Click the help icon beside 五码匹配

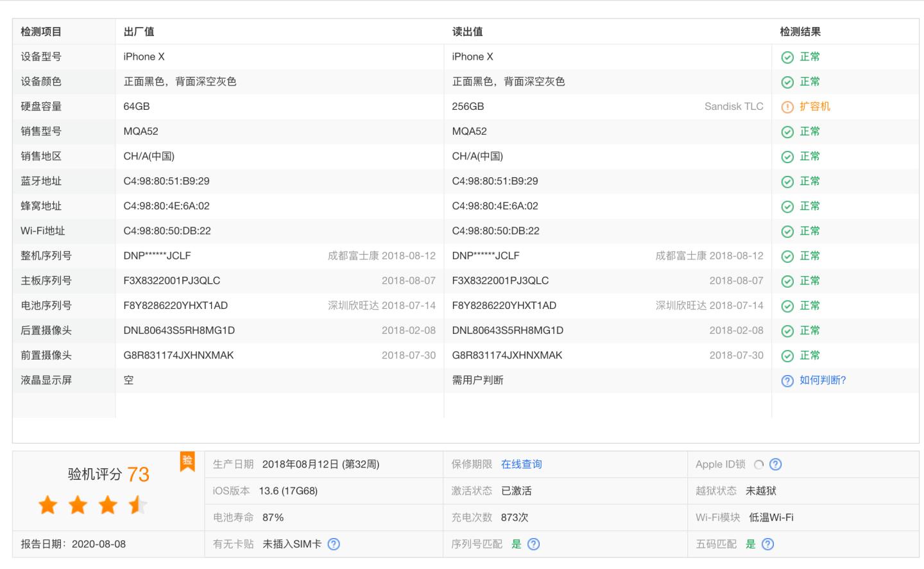(x=767, y=544)
